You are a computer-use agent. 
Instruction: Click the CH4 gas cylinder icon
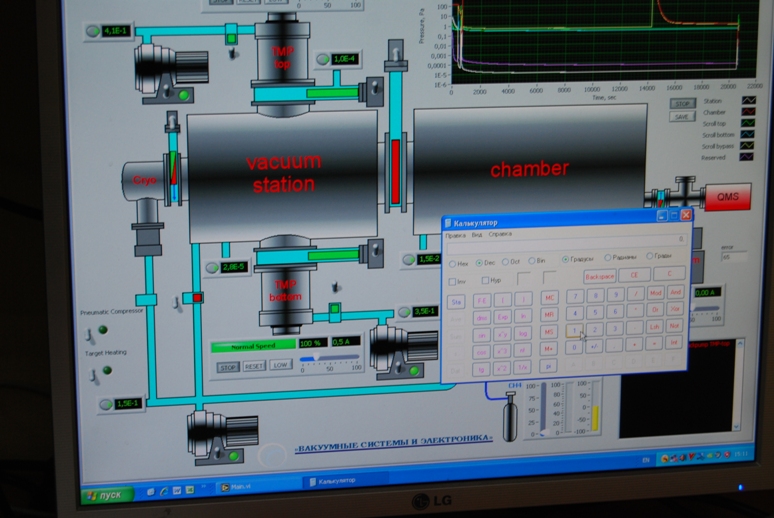pos(510,416)
